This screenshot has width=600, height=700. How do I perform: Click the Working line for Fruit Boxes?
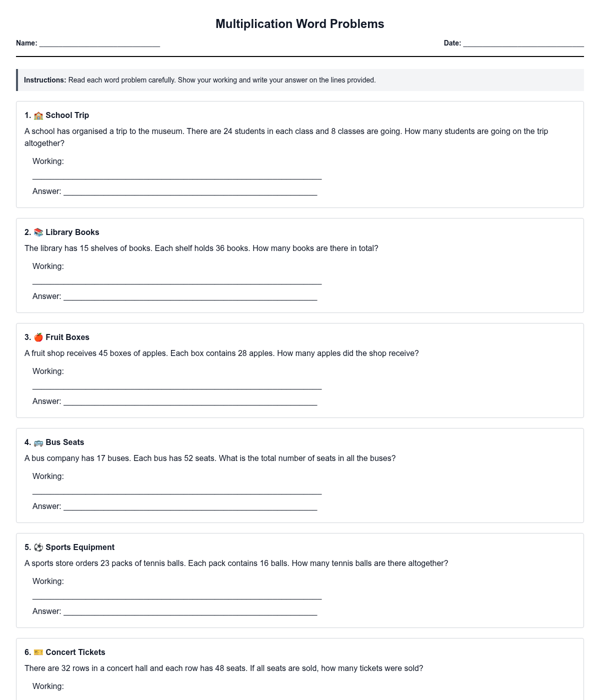[177, 385]
